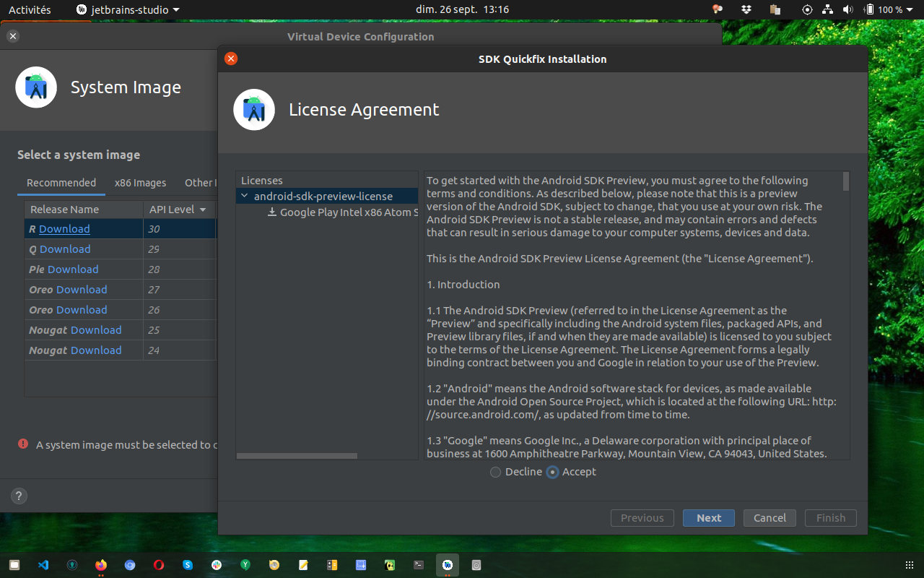Switch to the Other Images tab
Image resolution: width=924 pixels, height=578 pixels.
199,183
